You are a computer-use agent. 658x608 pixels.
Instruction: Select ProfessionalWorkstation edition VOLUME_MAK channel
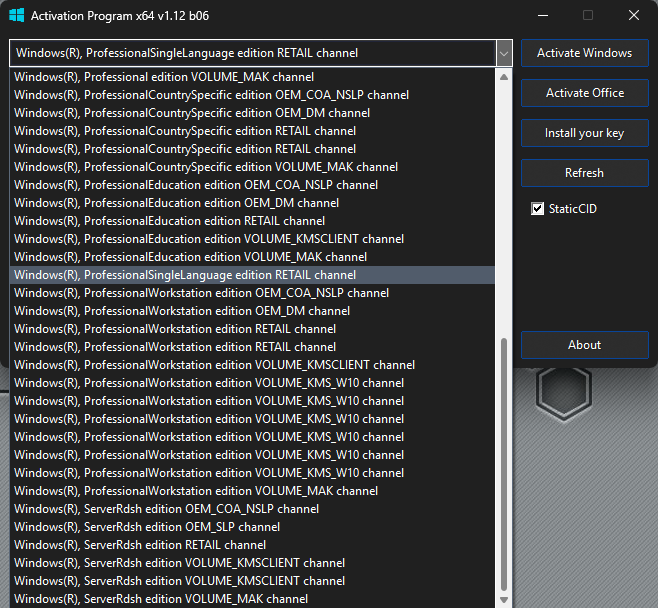click(252, 491)
